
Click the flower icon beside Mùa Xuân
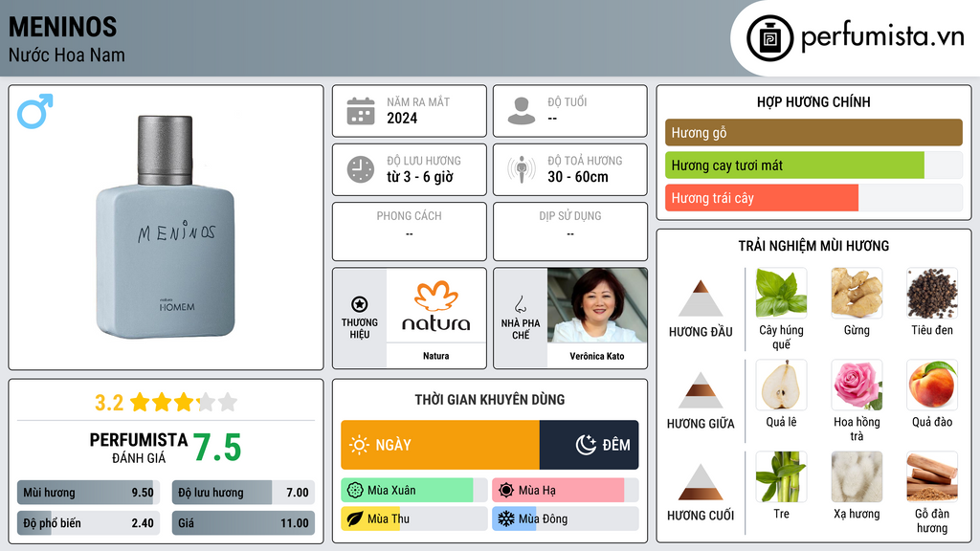coord(355,490)
